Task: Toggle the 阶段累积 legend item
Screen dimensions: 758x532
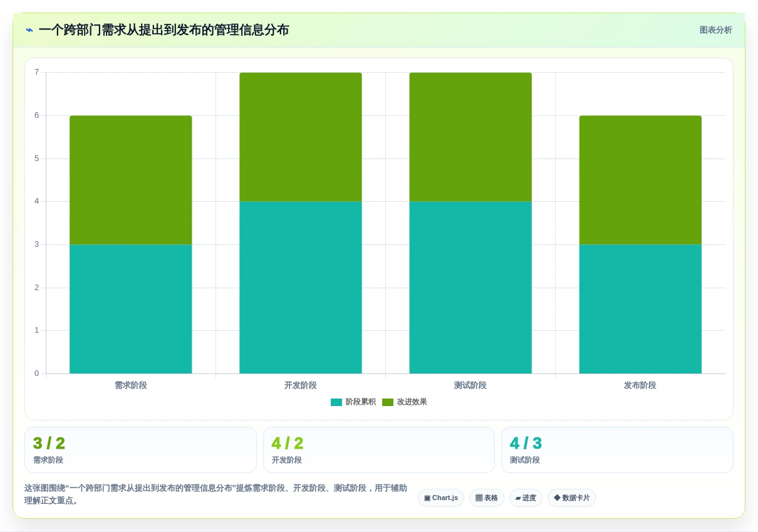Action: [x=353, y=402]
